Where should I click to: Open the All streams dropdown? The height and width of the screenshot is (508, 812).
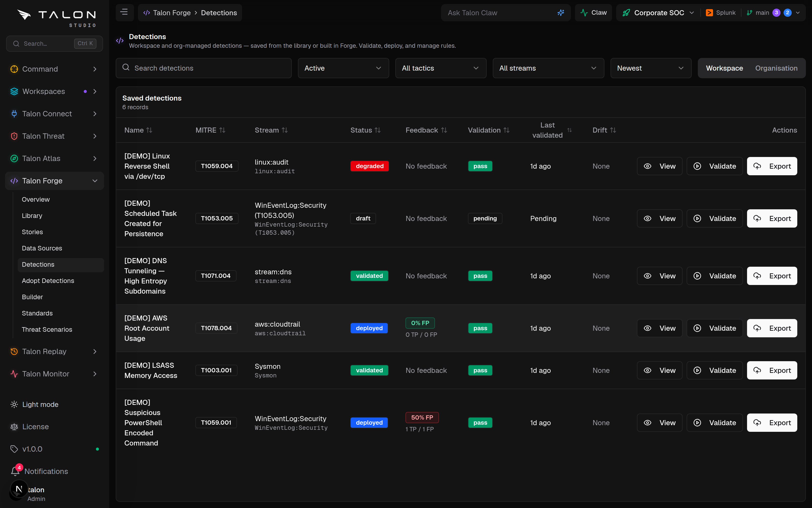(548, 68)
